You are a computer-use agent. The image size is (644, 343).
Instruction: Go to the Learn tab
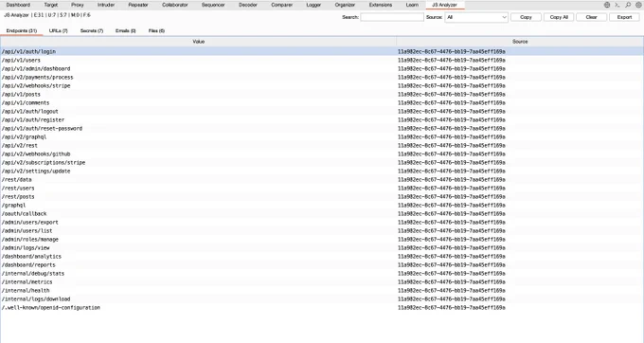(412, 5)
